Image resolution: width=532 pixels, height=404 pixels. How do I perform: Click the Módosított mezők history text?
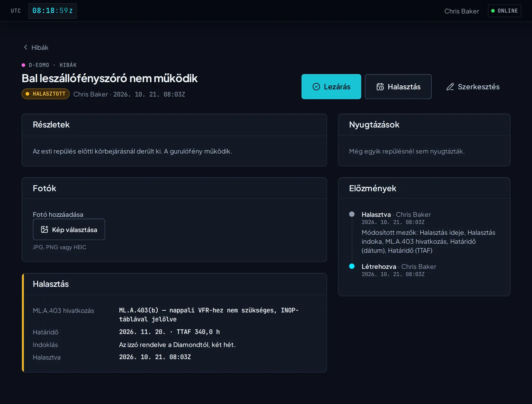pos(428,241)
